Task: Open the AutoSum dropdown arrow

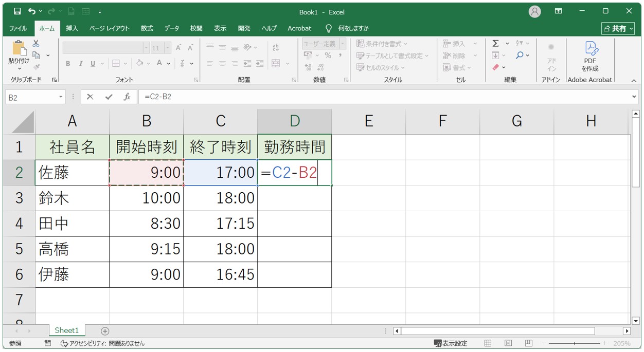Action: tap(507, 44)
